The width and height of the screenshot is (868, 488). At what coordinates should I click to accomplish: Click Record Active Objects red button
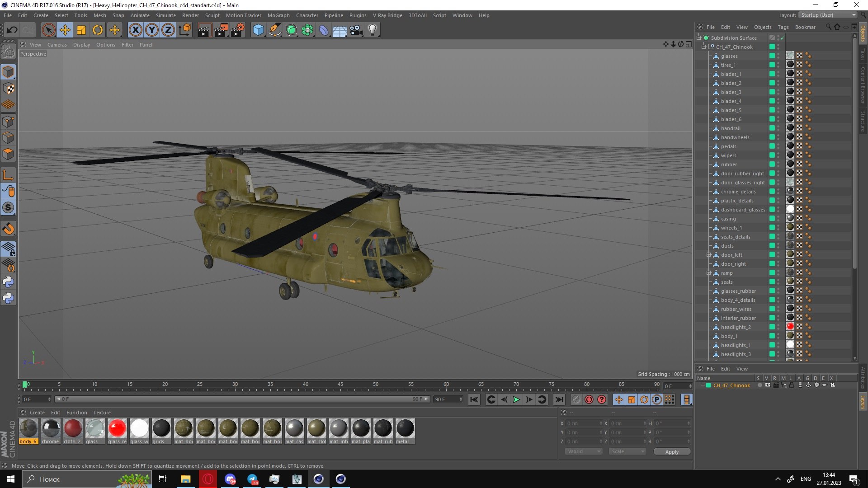click(x=589, y=399)
